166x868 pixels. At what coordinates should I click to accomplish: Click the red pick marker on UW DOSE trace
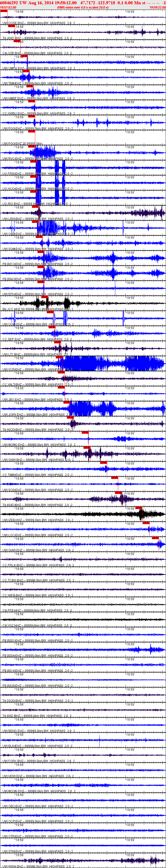tap(4, 11)
